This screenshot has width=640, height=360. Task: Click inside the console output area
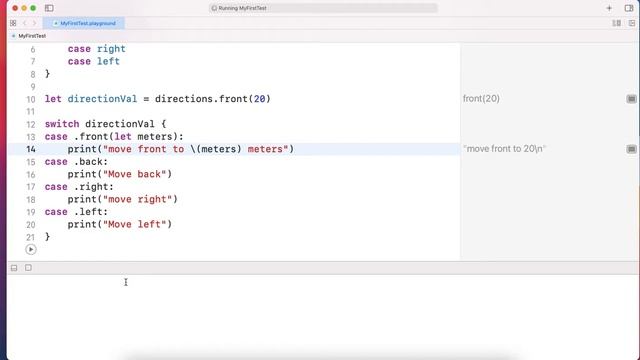click(322, 316)
